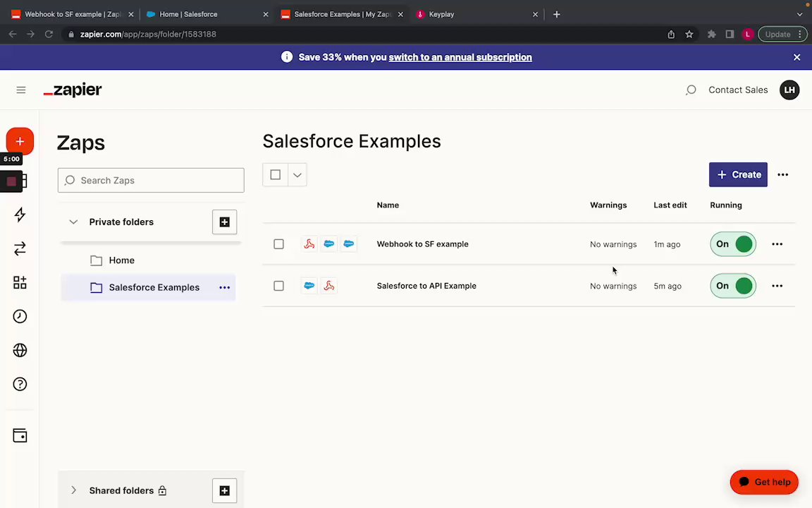Click webhook icon in Webhook to SF row
This screenshot has height=508, width=812.
coord(309,244)
